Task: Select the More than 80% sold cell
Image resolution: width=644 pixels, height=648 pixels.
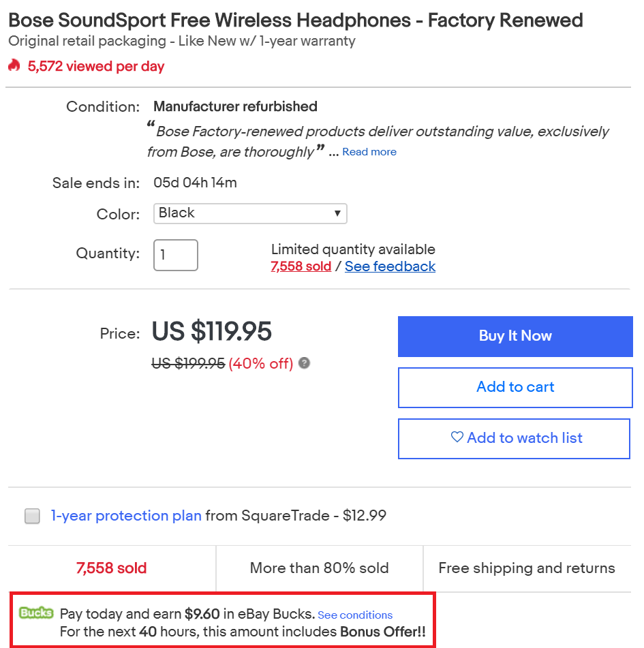Action: coord(320,568)
